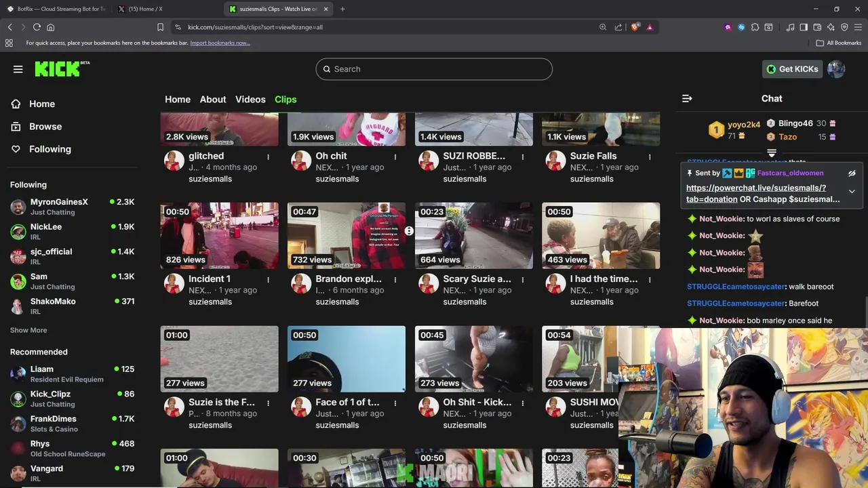The height and width of the screenshot is (488, 868).
Task: Open recommended channel Liaam
Action: point(73,373)
